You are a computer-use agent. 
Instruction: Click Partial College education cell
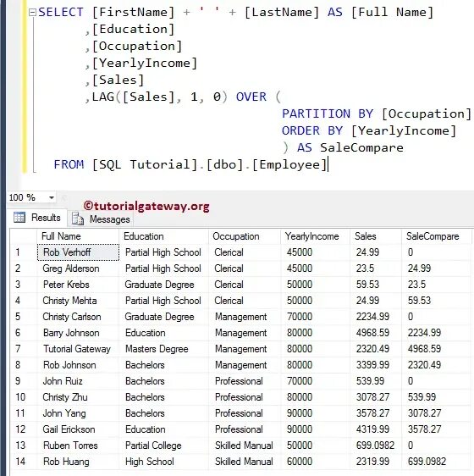[x=163, y=446]
